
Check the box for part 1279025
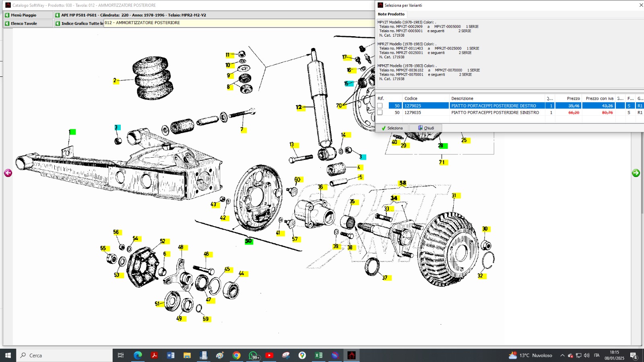380,106
